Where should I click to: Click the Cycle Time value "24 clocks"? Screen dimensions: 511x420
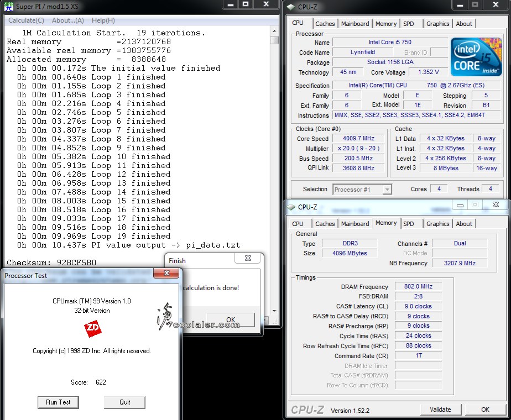(418, 335)
